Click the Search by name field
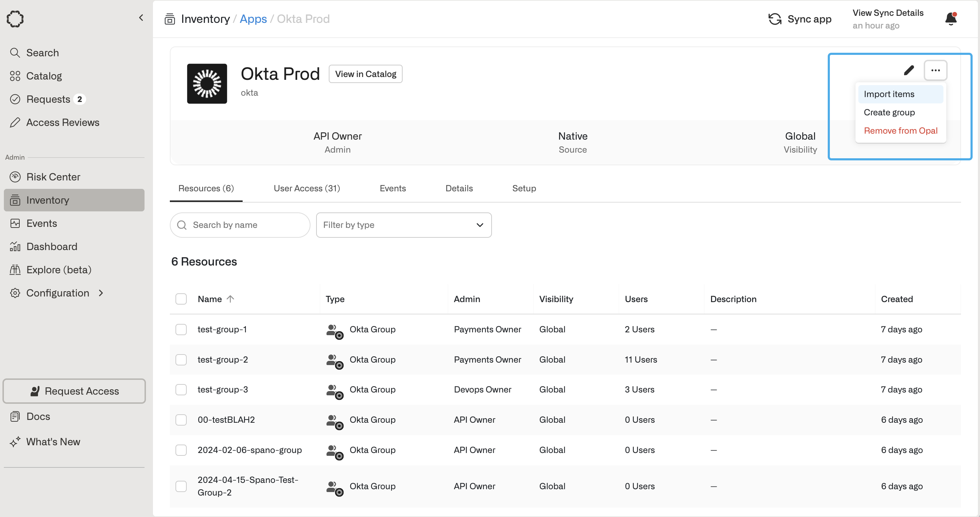Viewport: 980px width, 517px height. click(x=245, y=225)
